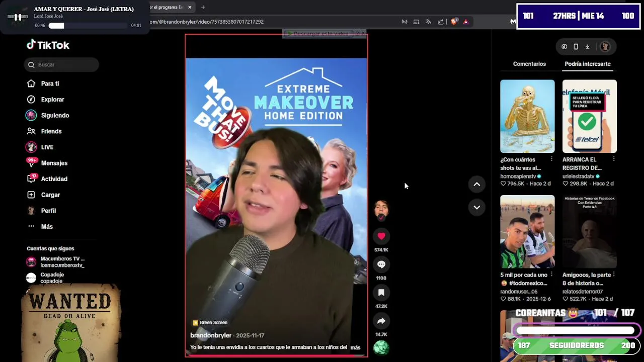The height and width of the screenshot is (362, 644).
Task: Open options for 'ARRANCA EL REGISTRO' video
Action: pos(614,159)
